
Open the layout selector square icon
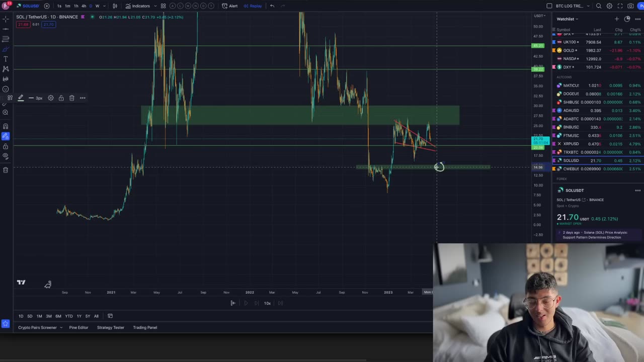(549, 6)
